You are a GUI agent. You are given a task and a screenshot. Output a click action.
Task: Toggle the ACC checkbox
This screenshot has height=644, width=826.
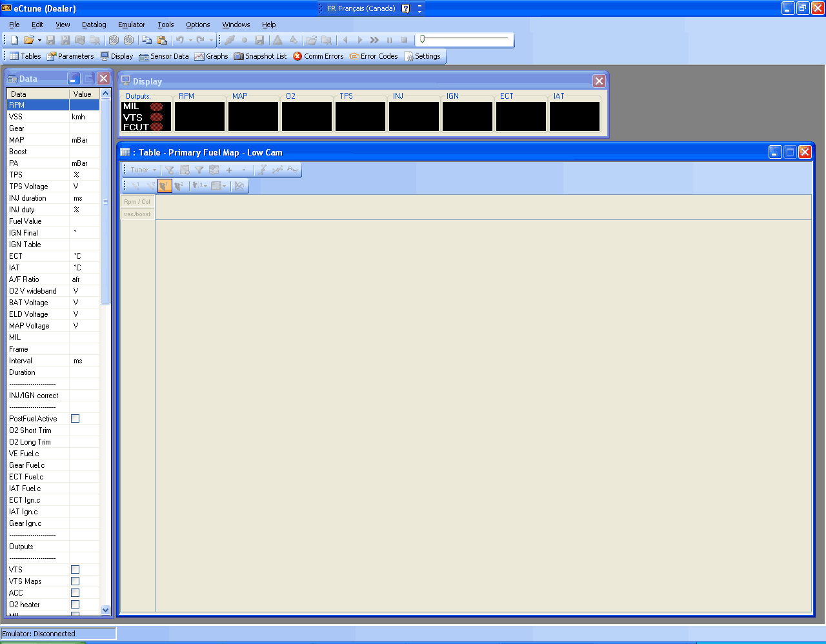pyautogui.click(x=75, y=593)
